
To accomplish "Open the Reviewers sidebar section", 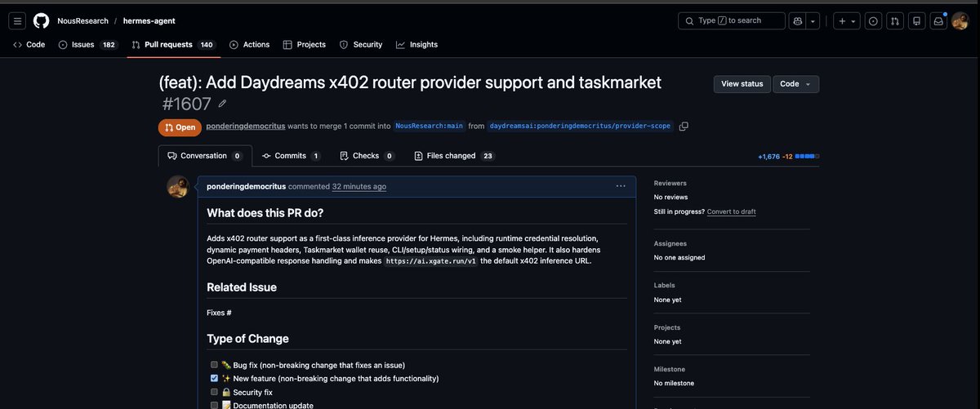I will click(x=670, y=183).
